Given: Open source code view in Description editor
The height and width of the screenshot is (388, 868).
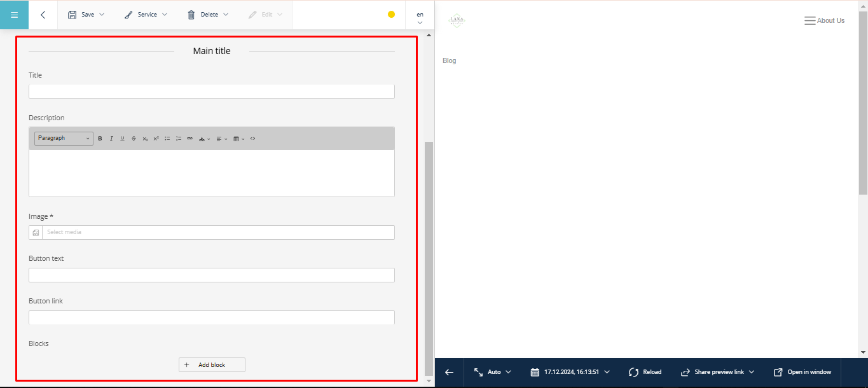Looking at the screenshot, I should [x=252, y=139].
